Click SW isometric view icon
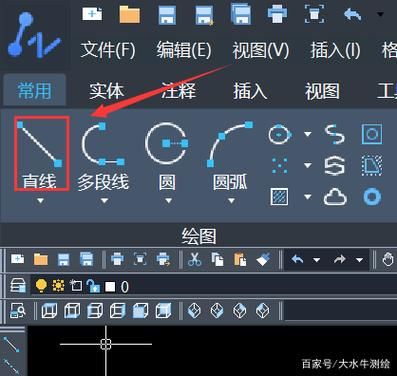 point(194,311)
